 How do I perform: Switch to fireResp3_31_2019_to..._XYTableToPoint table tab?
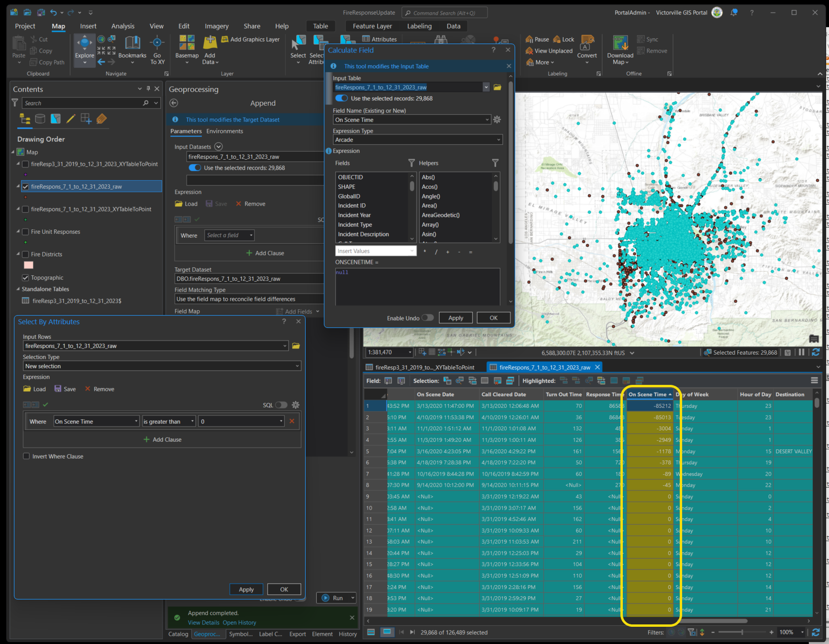[420, 367]
